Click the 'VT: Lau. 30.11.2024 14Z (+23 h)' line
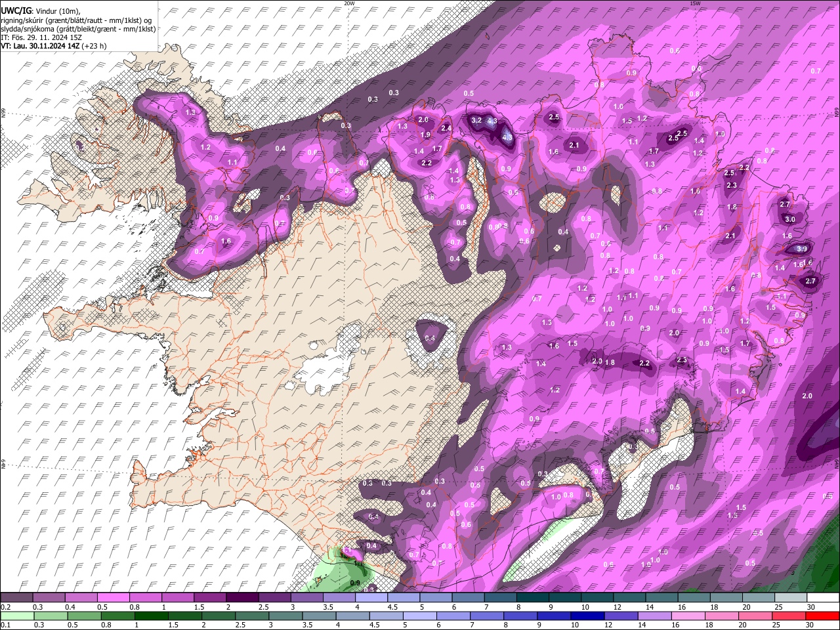Screen dimensions: 840x630 pos(54,46)
